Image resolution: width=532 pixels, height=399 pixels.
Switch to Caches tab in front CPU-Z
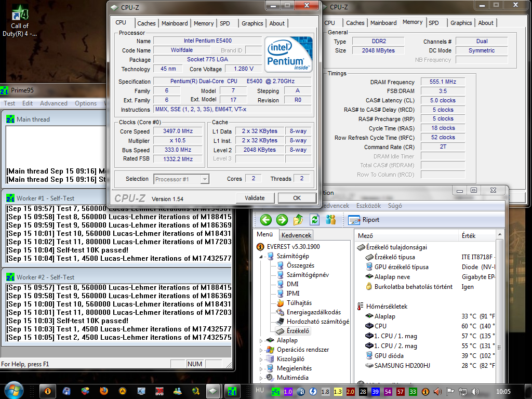point(146,23)
